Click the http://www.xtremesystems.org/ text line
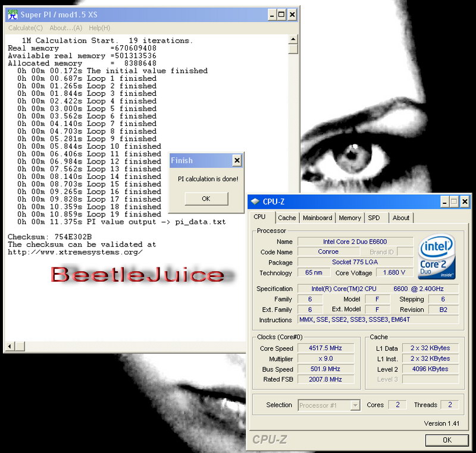Screen dimensions: 476x453 point(75,252)
